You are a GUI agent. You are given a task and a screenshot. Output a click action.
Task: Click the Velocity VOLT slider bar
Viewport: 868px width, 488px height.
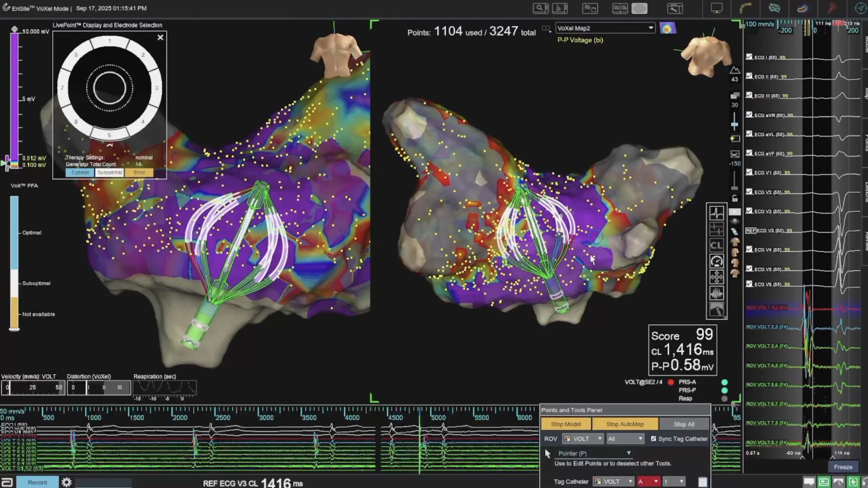coord(33,387)
